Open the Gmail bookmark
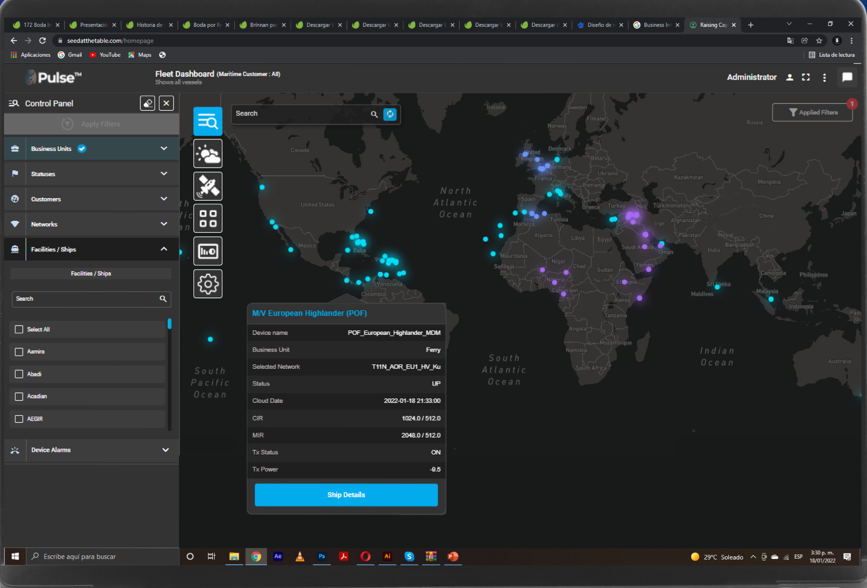 click(x=70, y=55)
